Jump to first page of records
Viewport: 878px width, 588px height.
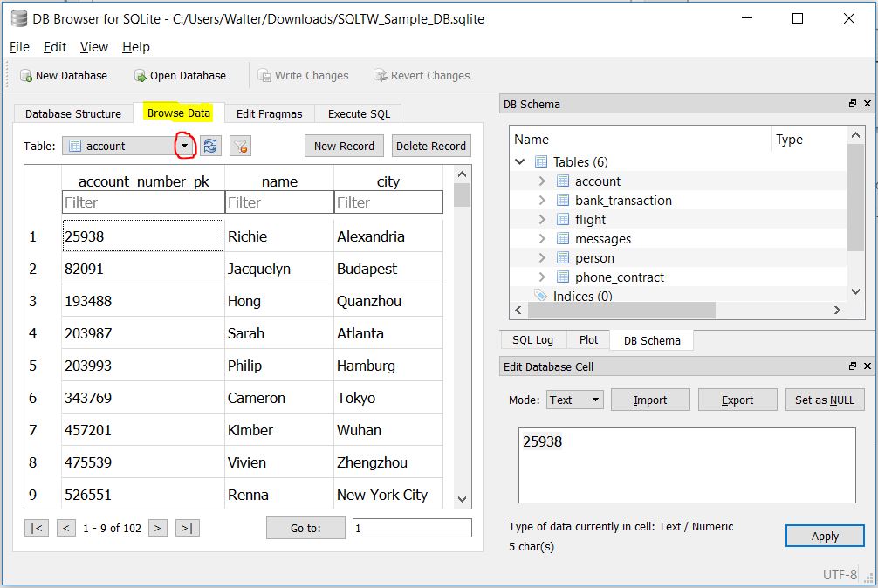click(x=37, y=528)
